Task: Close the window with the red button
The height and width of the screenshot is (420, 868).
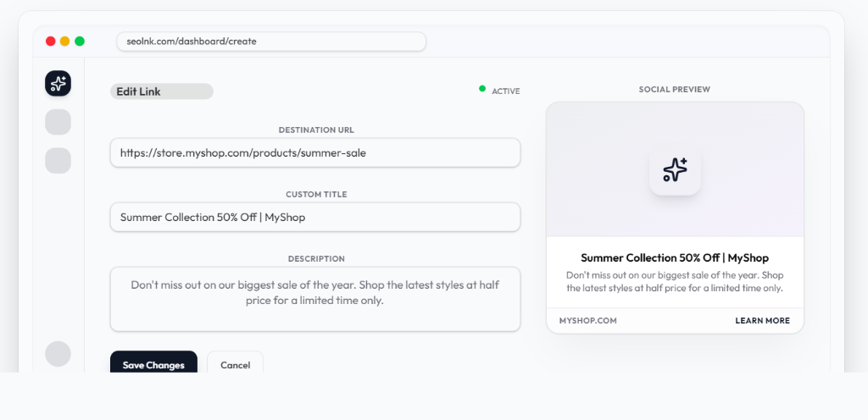Action: 51,41
